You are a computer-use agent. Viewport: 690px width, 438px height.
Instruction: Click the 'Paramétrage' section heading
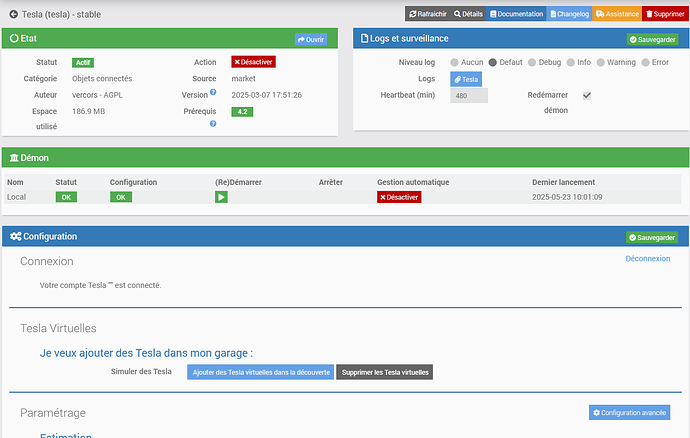tap(53, 413)
